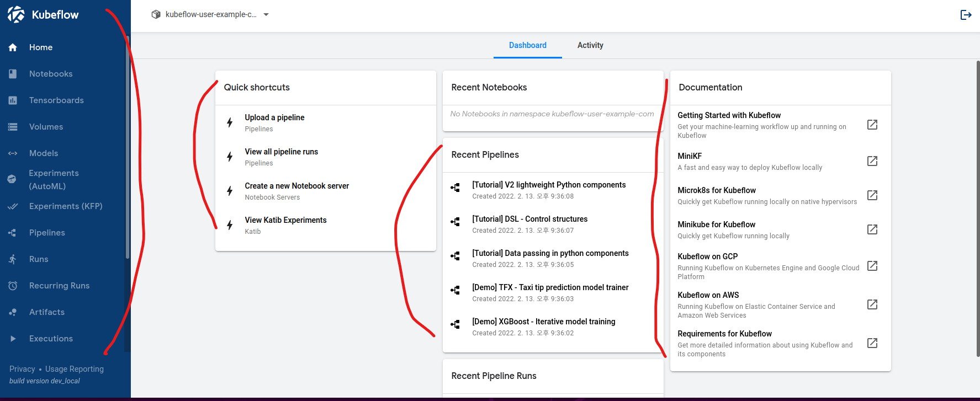The image size is (980, 401).
Task: Click pipeline icon for V2 lightweight Python components
Action: pos(455,188)
